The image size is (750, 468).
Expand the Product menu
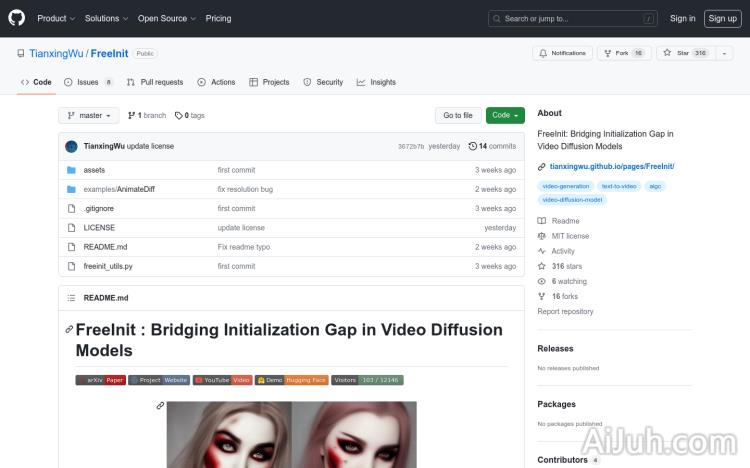(55, 18)
